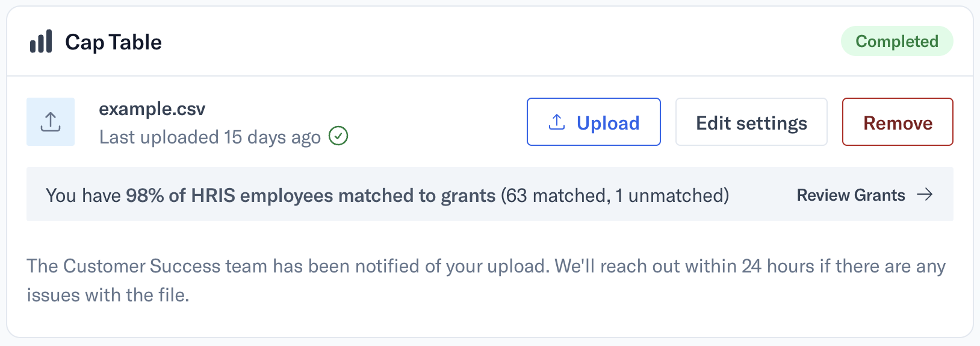The width and height of the screenshot is (980, 346).
Task: Remove the example.csv upload
Action: [x=898, y=122]
